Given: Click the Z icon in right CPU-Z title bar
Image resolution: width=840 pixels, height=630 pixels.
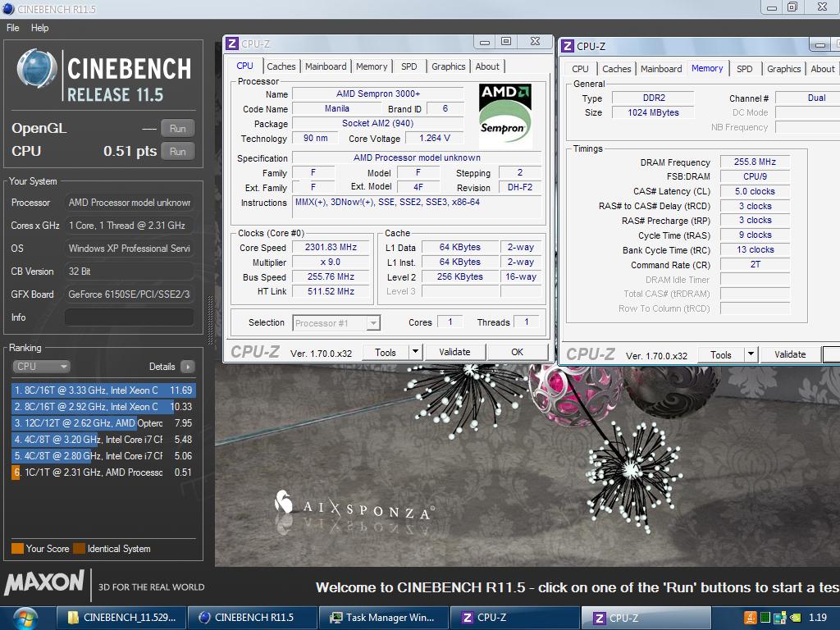Looking at the screenshot, I should [x=568, y=46].
